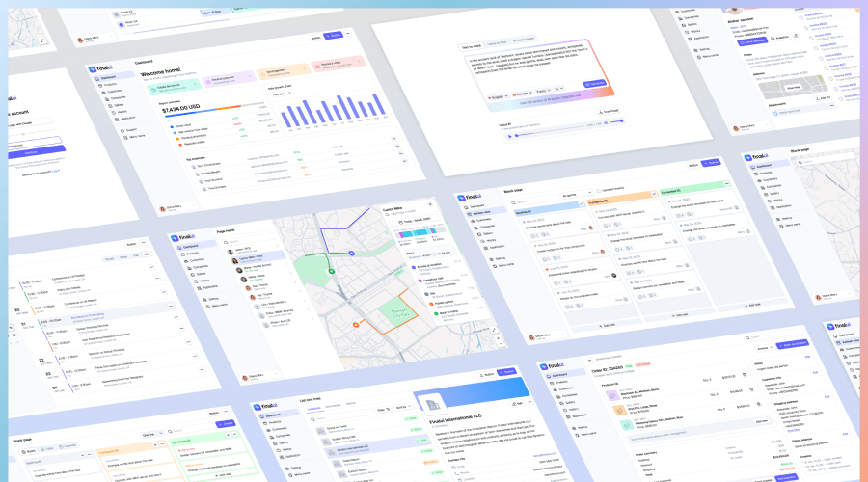Viewport: 868px width, 482px height.
Task: Click the report overview progress bar under $7,434.00
Action: 214,109
